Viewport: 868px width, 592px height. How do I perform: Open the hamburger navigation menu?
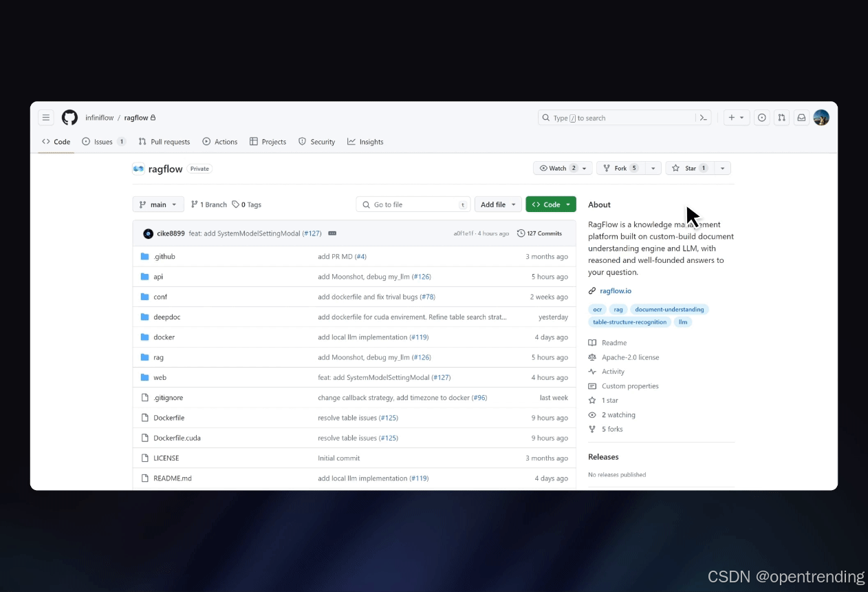tap(45, 118)
